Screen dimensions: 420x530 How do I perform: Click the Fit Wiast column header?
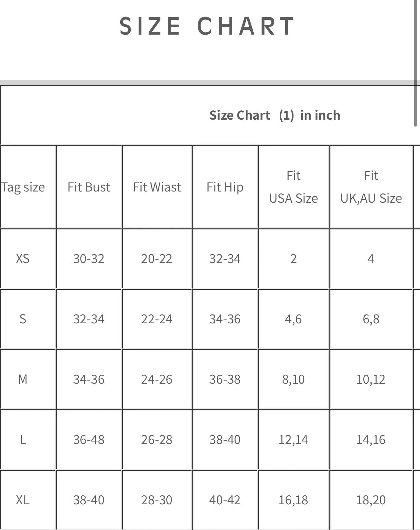tap(157, 187)
